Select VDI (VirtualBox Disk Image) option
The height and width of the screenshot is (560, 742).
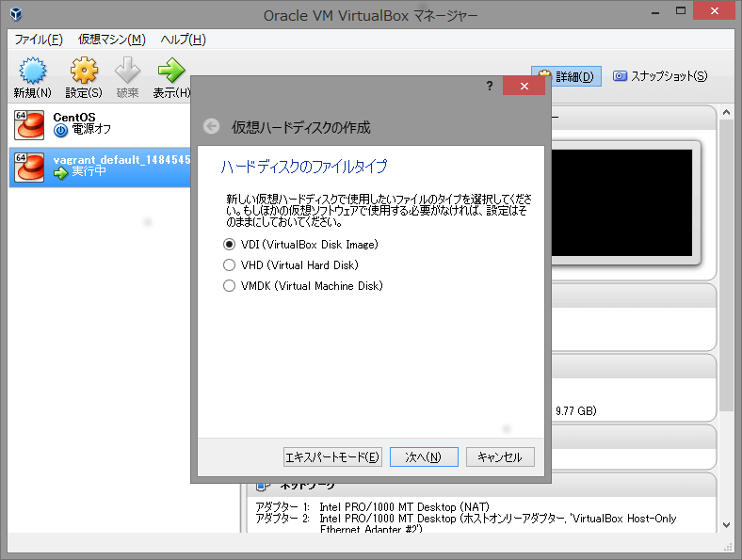[300, 245]
